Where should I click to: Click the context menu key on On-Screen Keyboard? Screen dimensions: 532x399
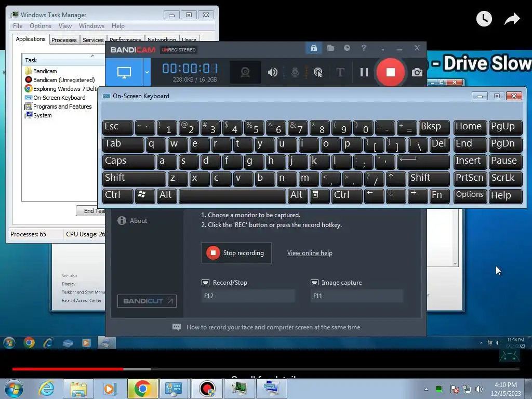pos(320,196)
